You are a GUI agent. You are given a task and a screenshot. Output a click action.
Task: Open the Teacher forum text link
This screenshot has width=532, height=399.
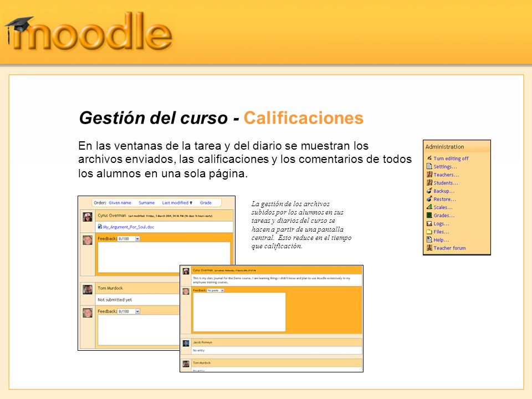point(449,248)
